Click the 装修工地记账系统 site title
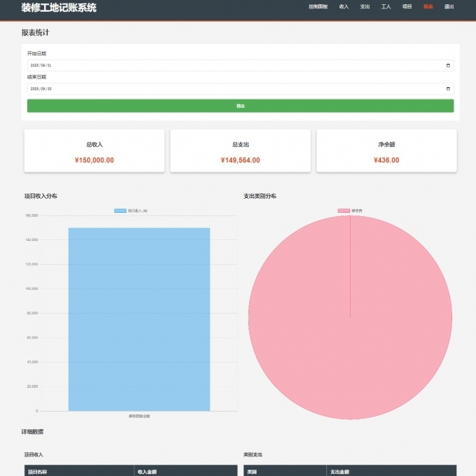 (x=59, y=8)
